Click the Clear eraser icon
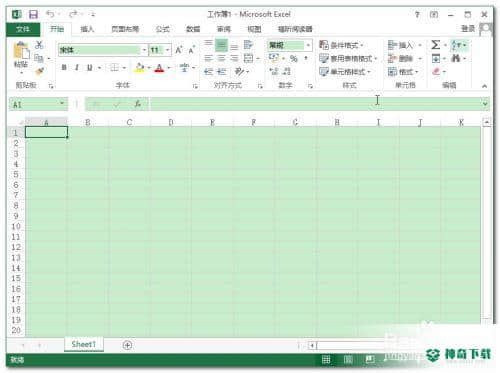The image size is (500, 373). click(x=436, y=71)
